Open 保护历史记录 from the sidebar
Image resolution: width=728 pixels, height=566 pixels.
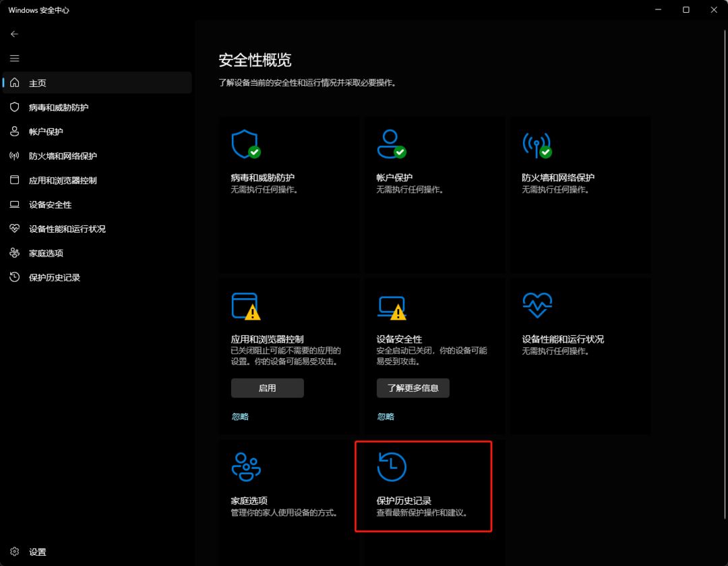(x=97, y=277)
